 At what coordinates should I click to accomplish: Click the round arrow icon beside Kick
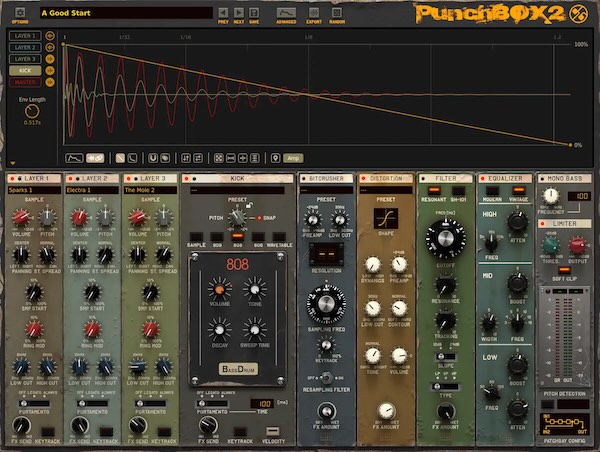[50, 70]
